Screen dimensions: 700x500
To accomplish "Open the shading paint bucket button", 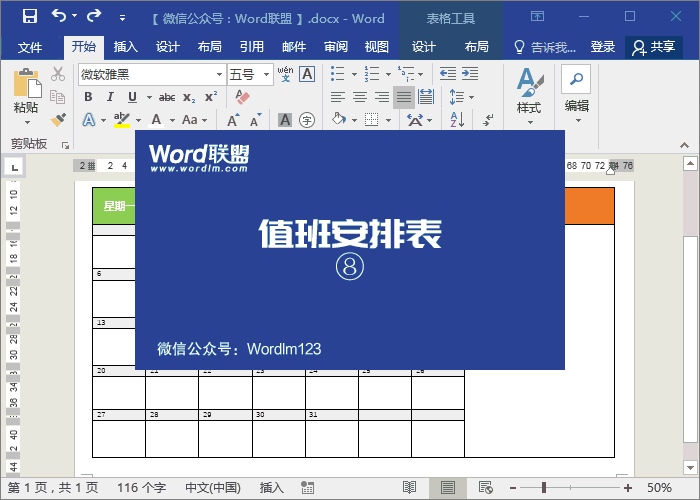I will pyautogui.click(x=339, y=120).
